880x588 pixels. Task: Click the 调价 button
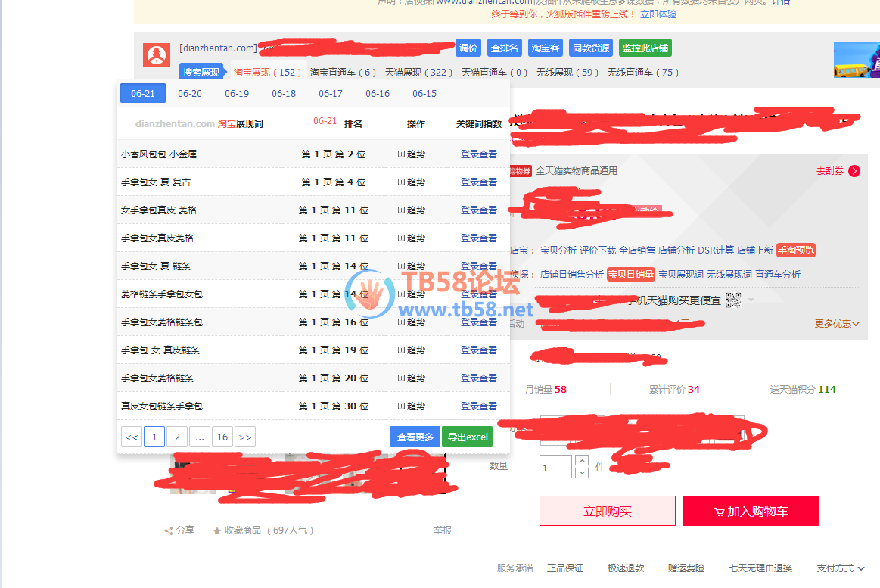(x=468, y=48)
